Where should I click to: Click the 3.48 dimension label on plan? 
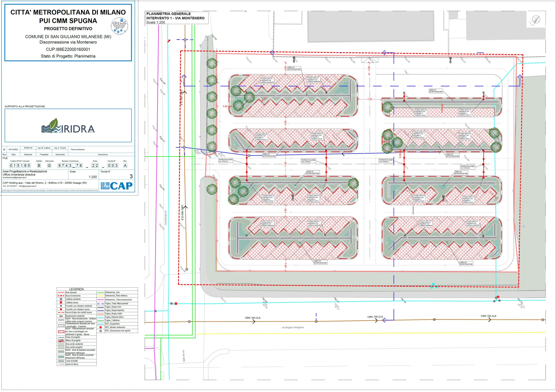point(286,265)
